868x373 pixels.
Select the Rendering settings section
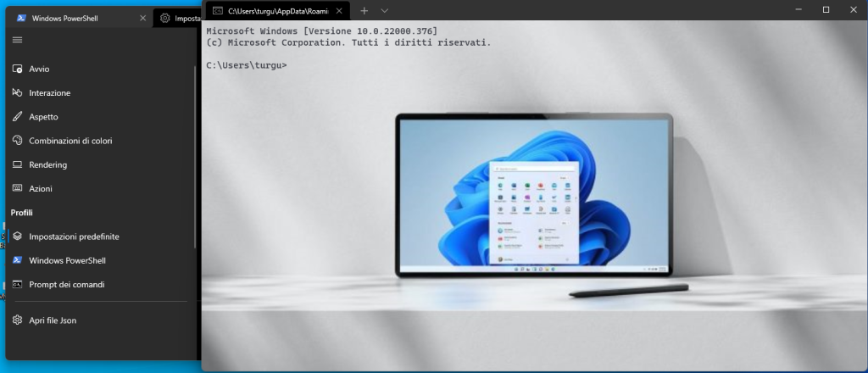(47, 164)
